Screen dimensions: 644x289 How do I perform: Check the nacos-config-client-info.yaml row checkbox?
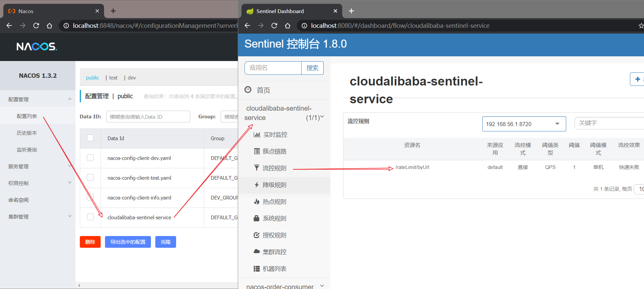coord(90,197)
